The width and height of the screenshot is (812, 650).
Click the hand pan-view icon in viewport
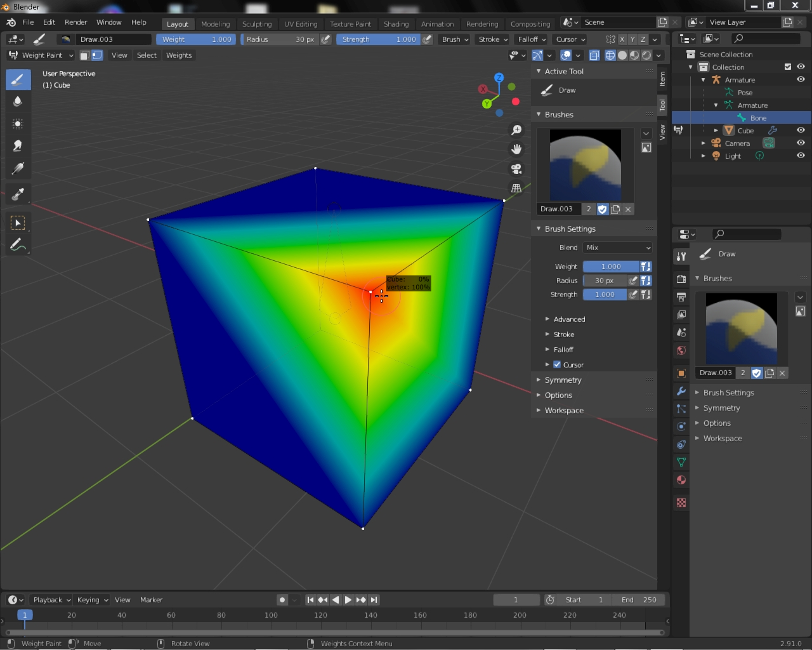pos(516,149)
